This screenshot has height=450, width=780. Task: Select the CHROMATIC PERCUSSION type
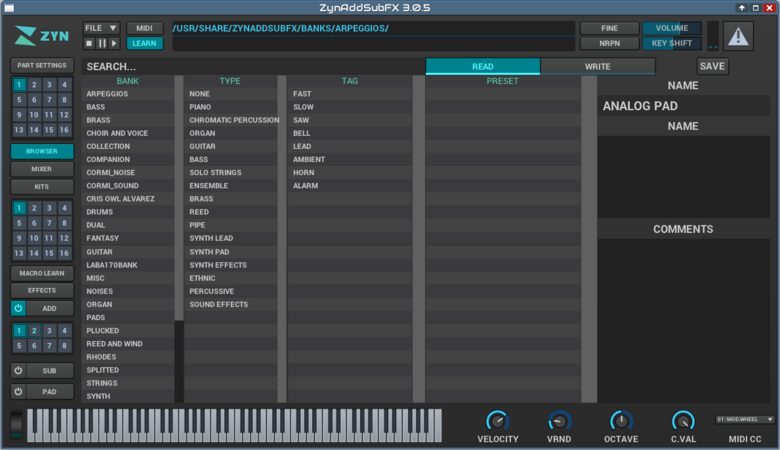[x=231, y=120]
